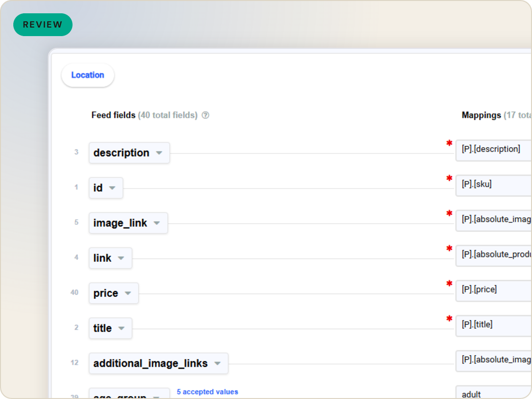Edit the [P].[description] mapping field
532x399 pixels.
[494, 150]
